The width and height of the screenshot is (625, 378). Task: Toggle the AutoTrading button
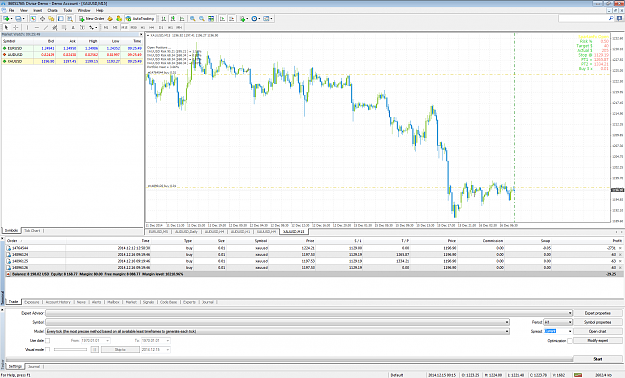(x=140, y=18)
